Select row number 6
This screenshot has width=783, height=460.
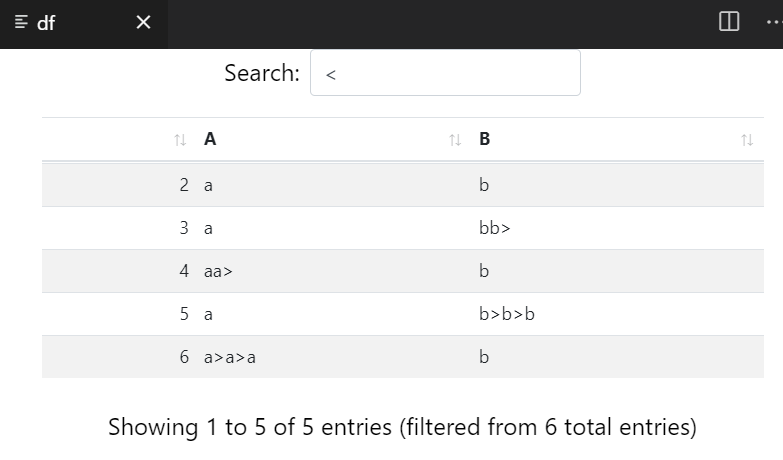click(184, 357)
